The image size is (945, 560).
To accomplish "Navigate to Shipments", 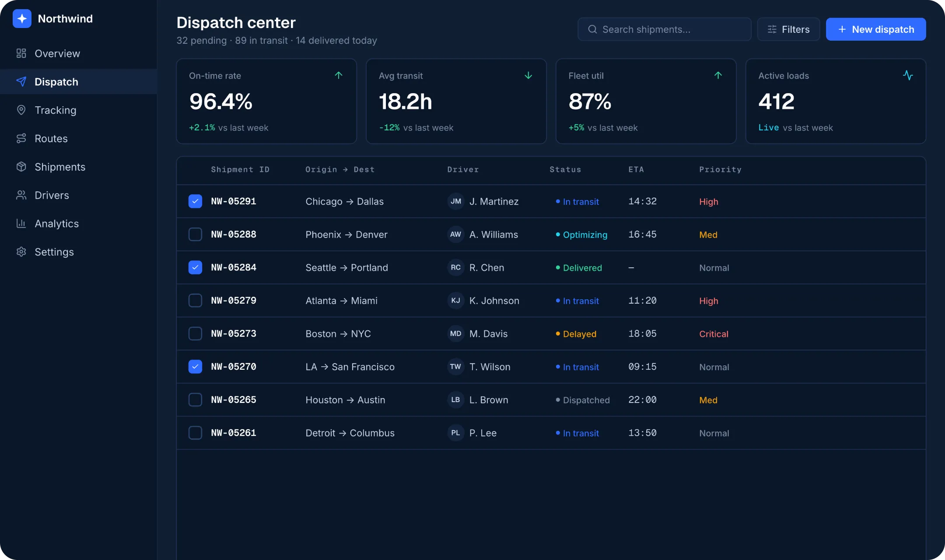I will 78,167.
